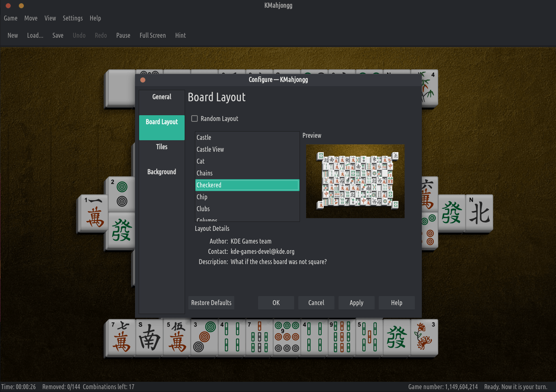This screenshot has height=392, width=556.
Task: Open the Settings menu
Action: tap(73, 18)
